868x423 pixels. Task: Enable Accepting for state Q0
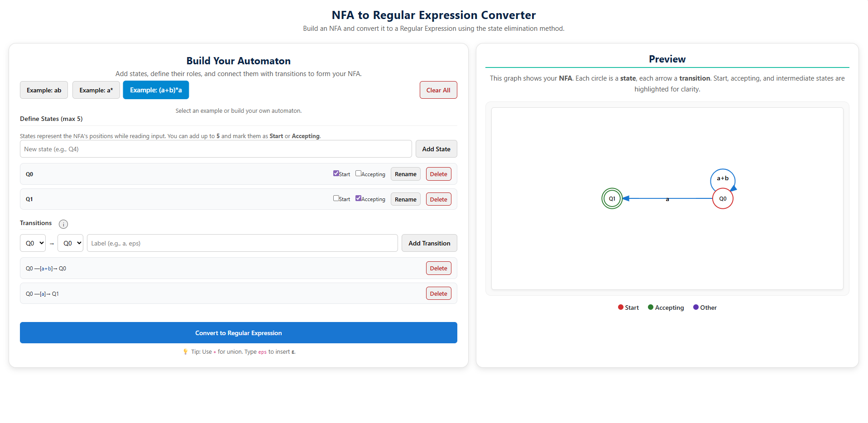tap(358, 173)
